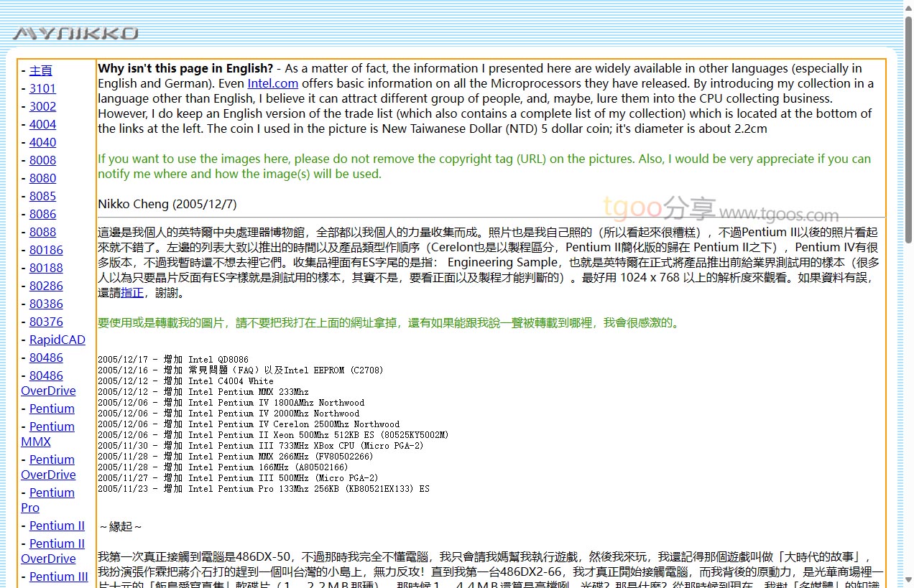Visit the 80386 processor page

(x=46, y=304)
